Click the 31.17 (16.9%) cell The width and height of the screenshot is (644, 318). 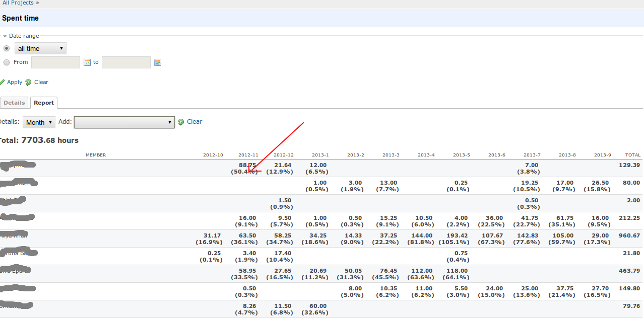point(210,238)
